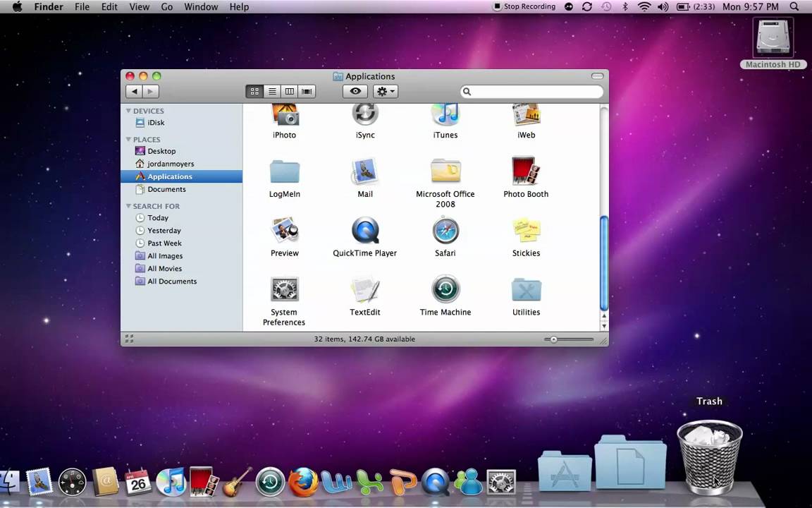
Task: Launch Microsoft PowerPoint from the Dock
Action: tap(403, 482)
